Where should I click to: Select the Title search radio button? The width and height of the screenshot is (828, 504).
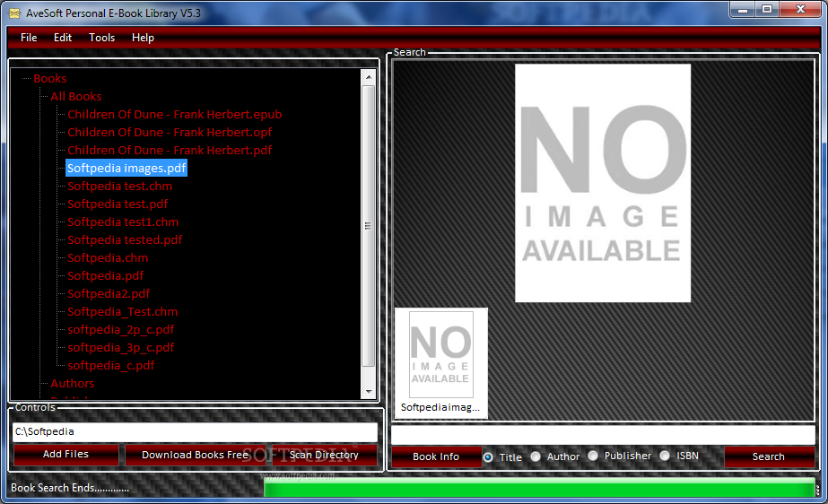pyautogui.click(x=488, y=457)
